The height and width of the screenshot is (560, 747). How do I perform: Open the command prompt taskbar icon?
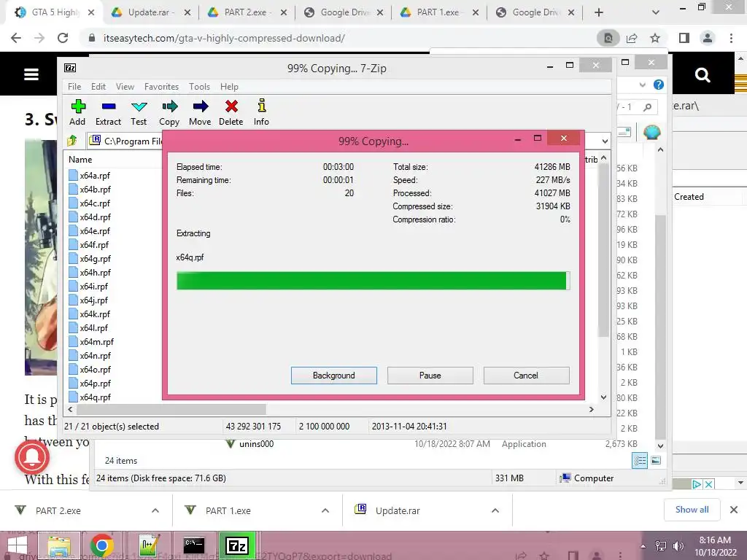[194, 545]
